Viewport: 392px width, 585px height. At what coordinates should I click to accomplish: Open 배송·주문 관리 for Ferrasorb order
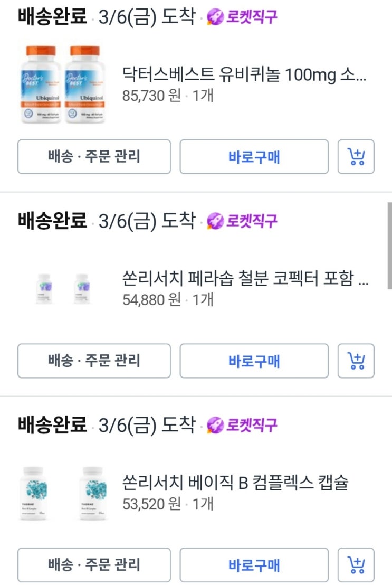(x=94, y=361)
